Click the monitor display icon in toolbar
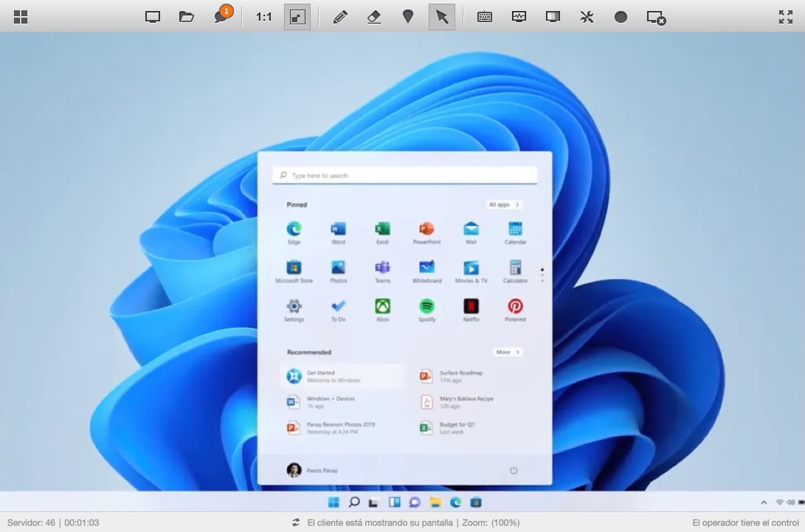This screenshot has width=805, height=532. (153, 17)
